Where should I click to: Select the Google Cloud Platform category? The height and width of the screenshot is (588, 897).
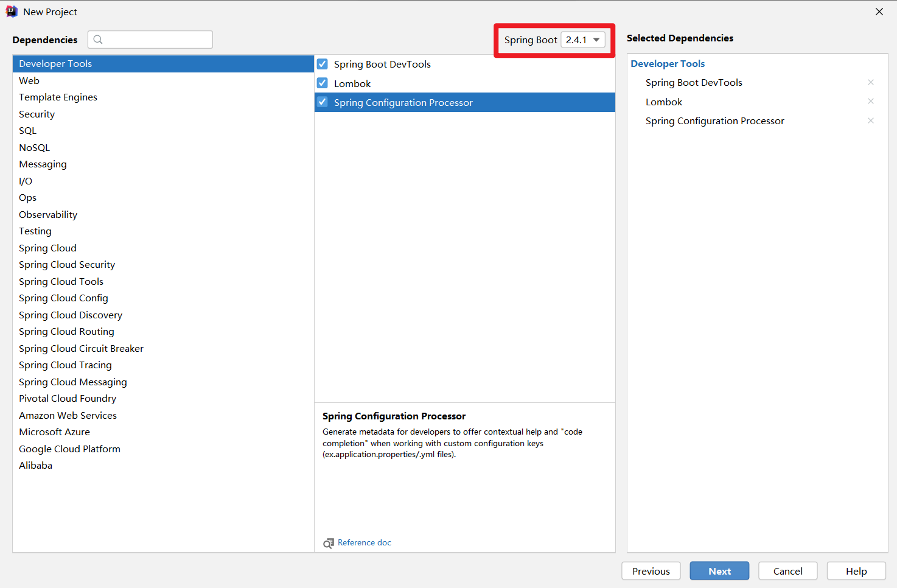[163, 449]
